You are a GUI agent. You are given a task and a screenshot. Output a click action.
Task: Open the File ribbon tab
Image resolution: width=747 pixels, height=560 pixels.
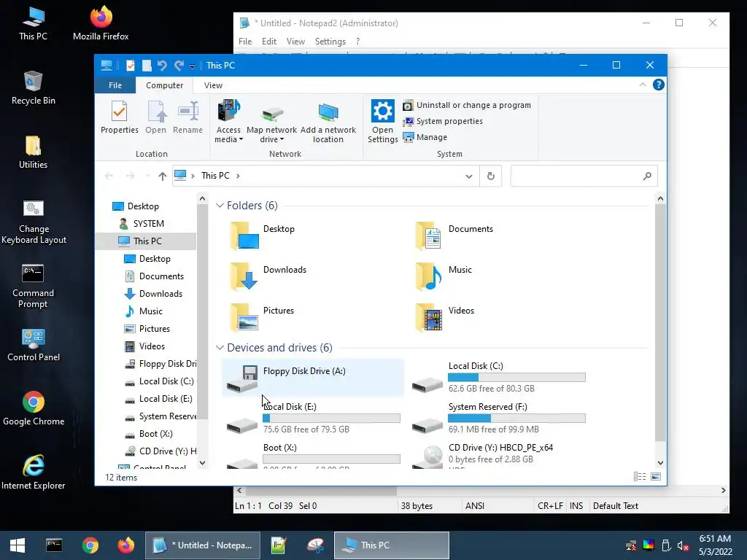[x=115, y=85]
